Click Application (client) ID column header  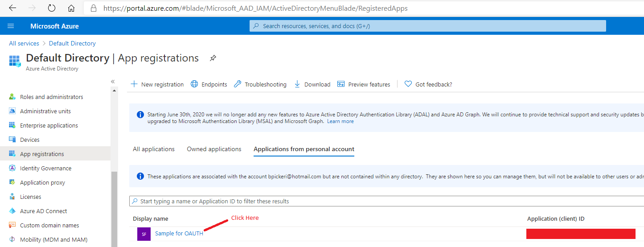(x=556, y=218)
